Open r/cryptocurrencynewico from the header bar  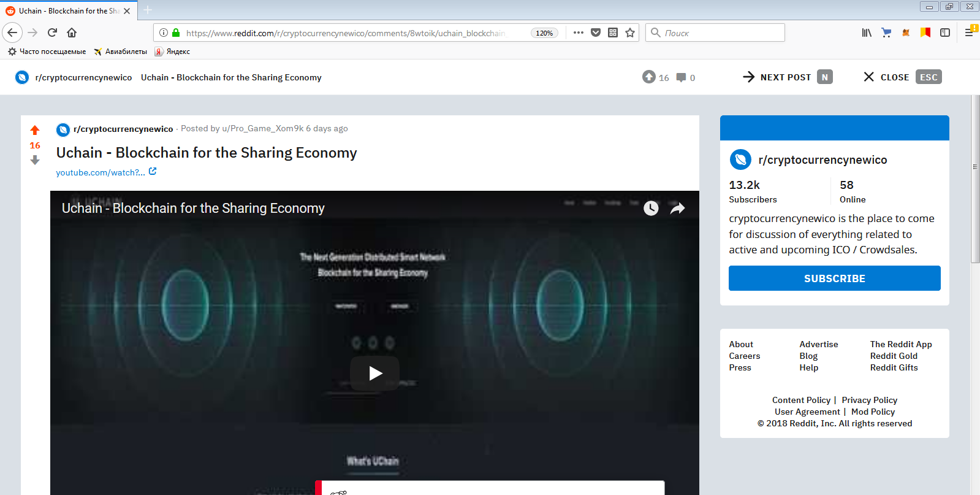[83, 77]
